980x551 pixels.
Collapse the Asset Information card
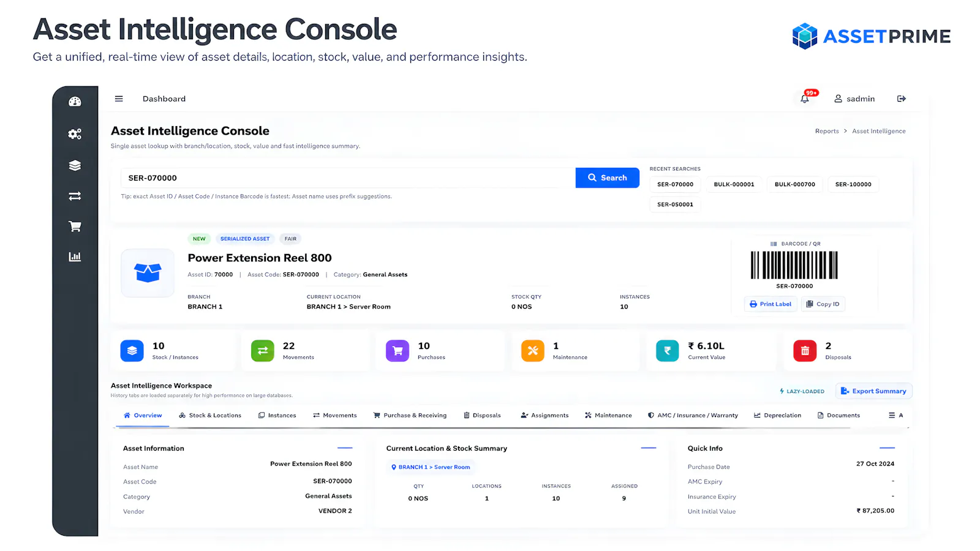345,448
